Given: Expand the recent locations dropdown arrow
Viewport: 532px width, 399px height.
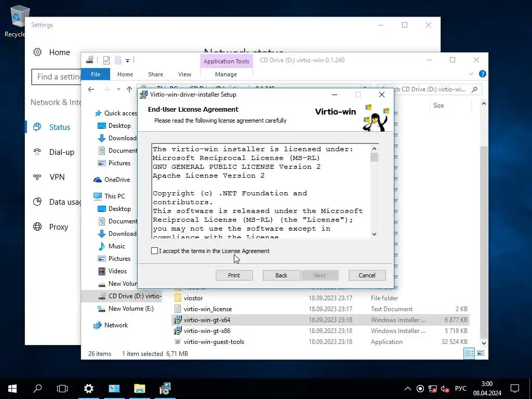Looking at the screenshot, I should (x=118, y=89).
